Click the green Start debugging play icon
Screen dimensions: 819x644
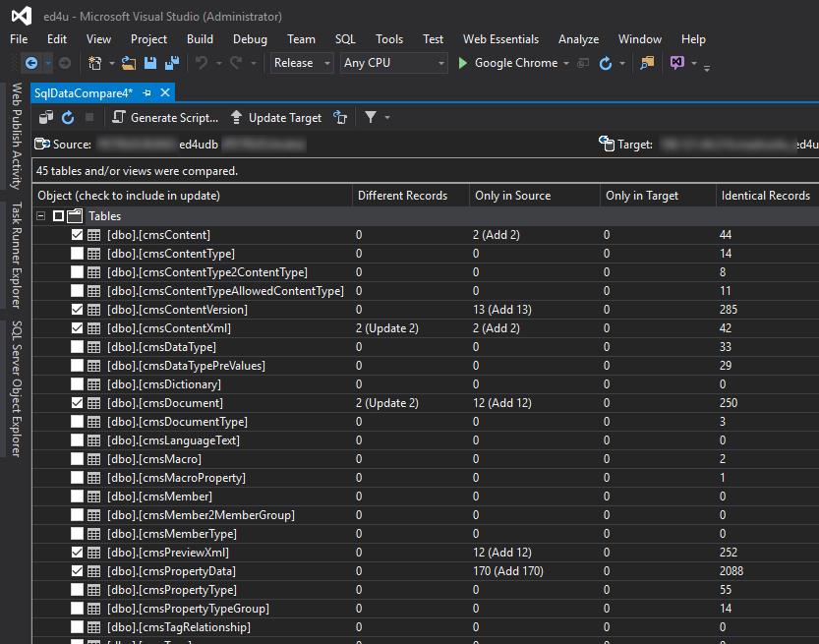pos(462,63)
